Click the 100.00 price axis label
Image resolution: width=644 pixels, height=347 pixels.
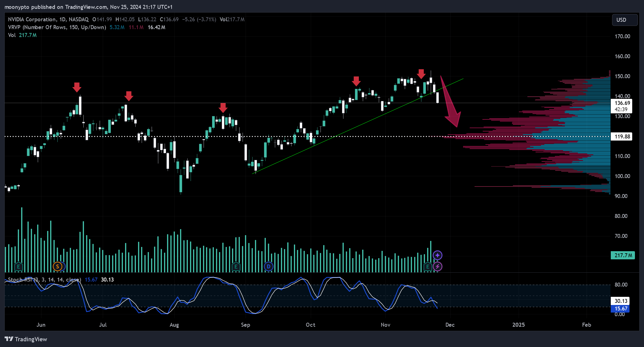click(622, 176)
